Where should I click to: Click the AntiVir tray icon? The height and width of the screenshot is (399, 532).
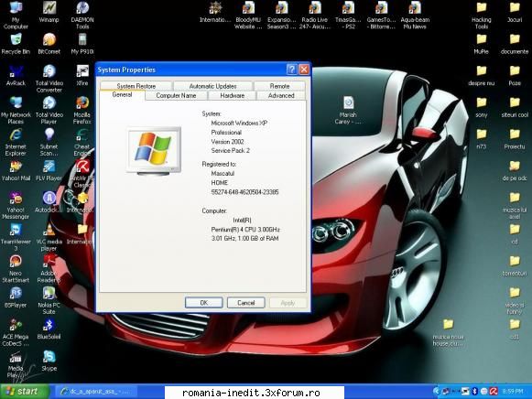coord(494,392)
